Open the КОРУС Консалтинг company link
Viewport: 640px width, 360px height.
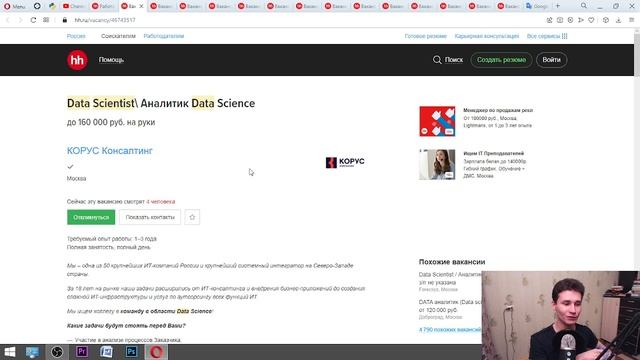tap(109, 151)
